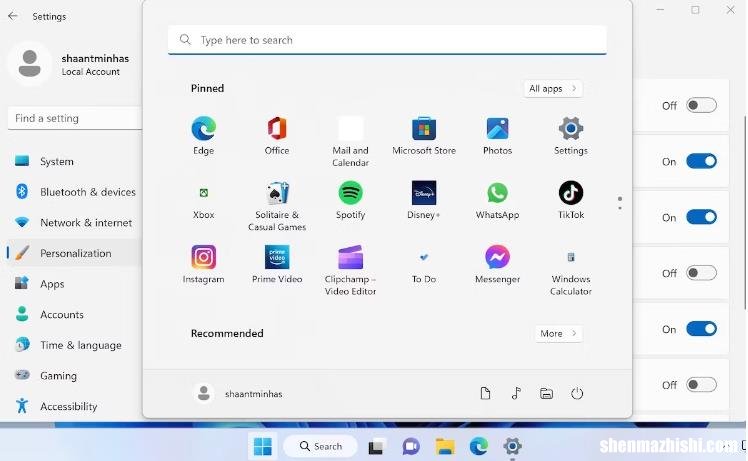Open the TikTok app

pyautogui.click(x=571, y=200)
